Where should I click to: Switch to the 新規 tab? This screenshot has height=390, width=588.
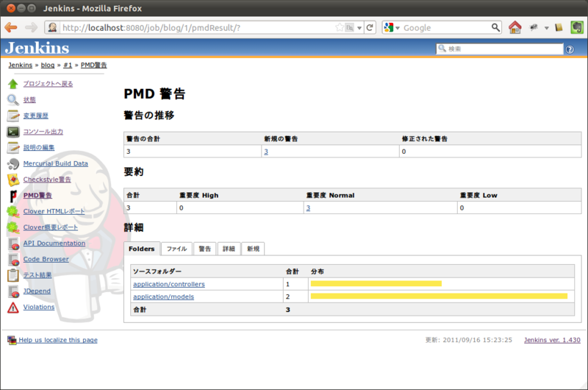(x=253, y=249)
